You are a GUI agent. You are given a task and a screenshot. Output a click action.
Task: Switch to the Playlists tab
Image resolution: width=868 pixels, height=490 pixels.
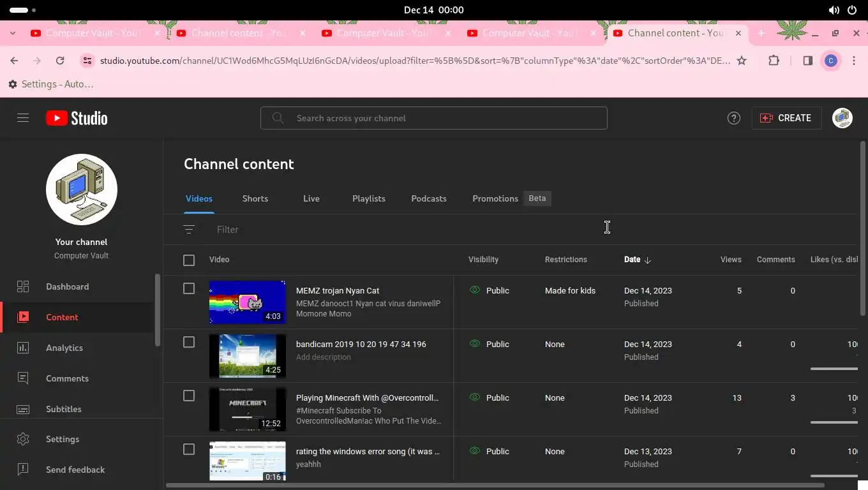(369, 198)
